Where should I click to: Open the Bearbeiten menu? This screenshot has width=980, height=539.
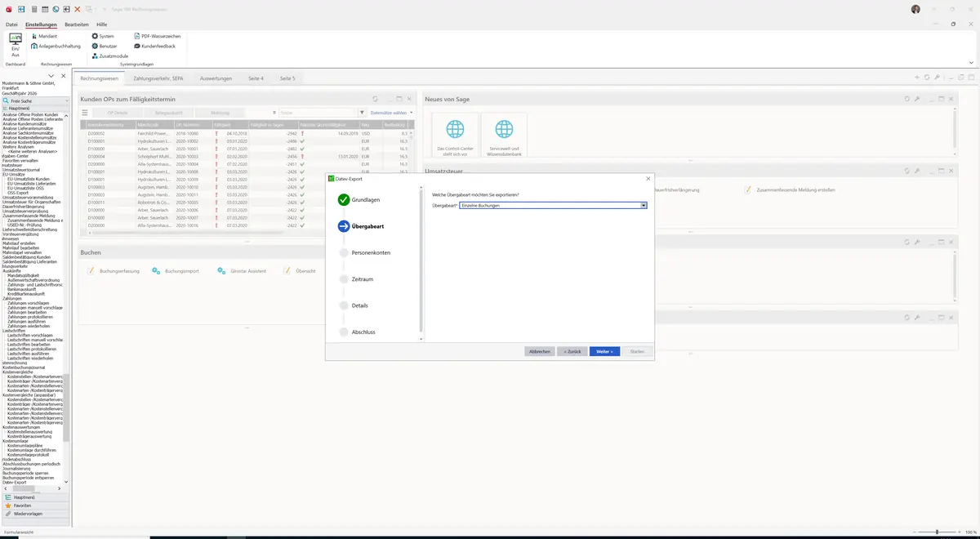click(77, 24)
